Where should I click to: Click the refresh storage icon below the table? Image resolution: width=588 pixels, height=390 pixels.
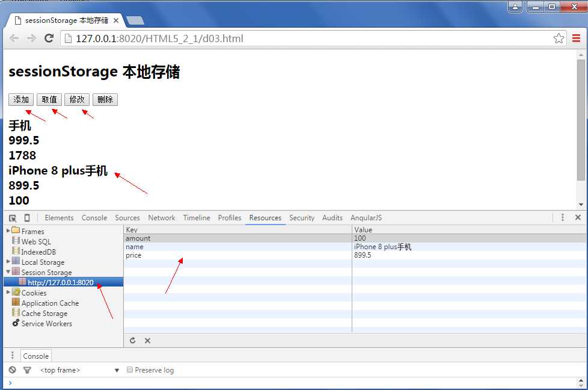coord(132,341)
